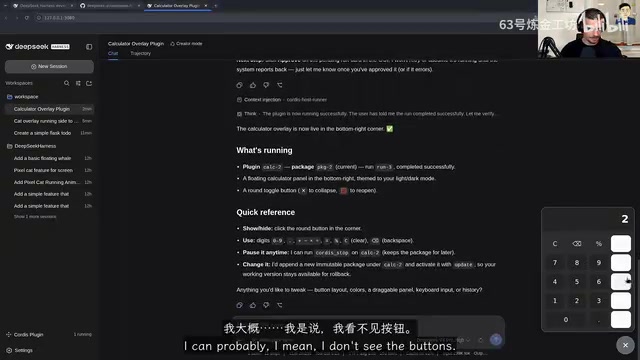The width and height of the screenshot is (640, 360).
Task: Click the calculator display showing 2
Action: pyautogui.click(x=588, y=219)
